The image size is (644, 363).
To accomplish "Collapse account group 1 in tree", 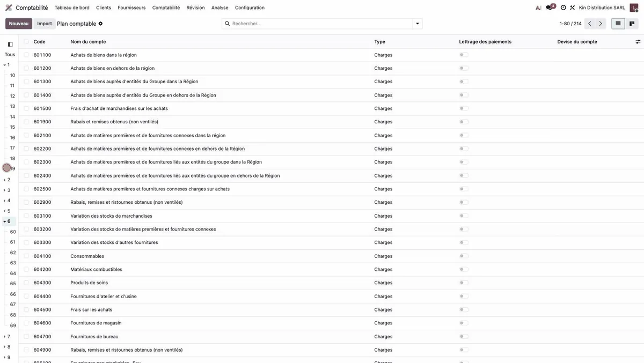I will 5,65.
